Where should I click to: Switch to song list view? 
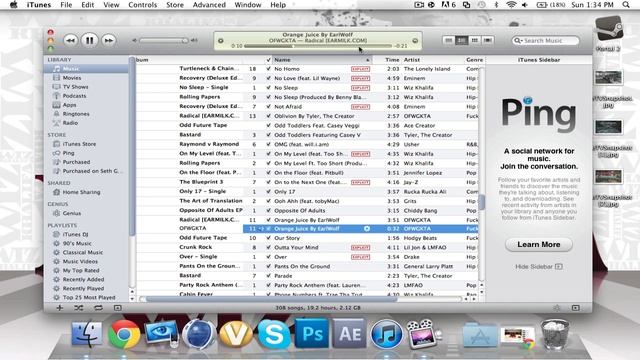[x=449, y=40]
